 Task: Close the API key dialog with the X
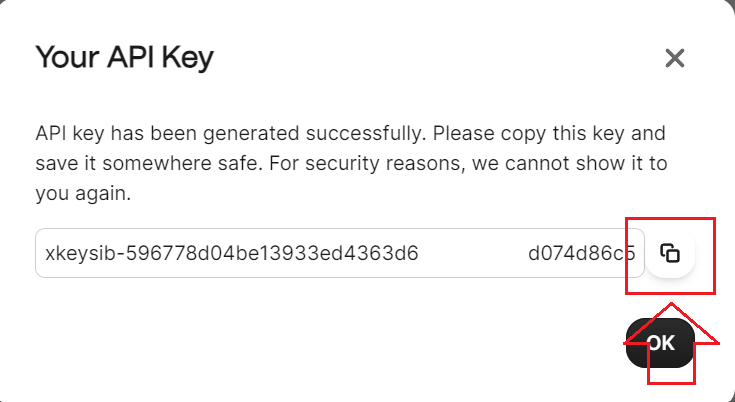(675, 58)
